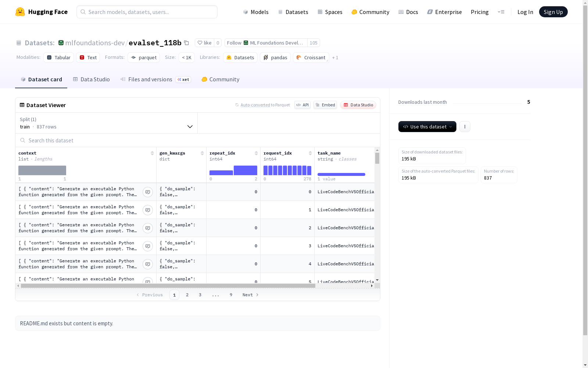Screen dimensions: 588x368
Task: Open the dataset Community tab
Action: 220,79
